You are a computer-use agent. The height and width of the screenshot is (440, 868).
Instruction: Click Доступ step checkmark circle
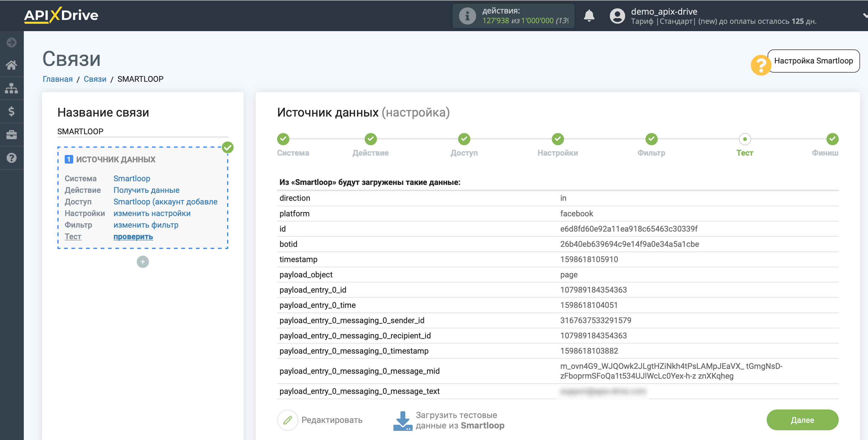click(464, 139)
